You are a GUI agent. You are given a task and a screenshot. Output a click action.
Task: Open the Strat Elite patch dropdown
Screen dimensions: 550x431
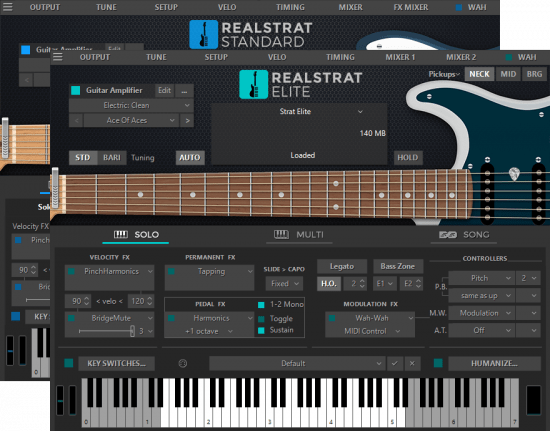[320, 112]
